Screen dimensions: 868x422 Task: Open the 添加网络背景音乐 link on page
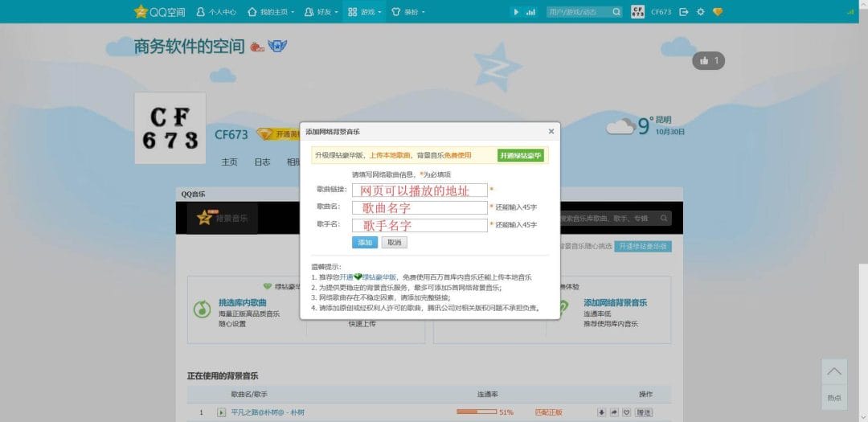pyautogui.click(x=615, y=303)
